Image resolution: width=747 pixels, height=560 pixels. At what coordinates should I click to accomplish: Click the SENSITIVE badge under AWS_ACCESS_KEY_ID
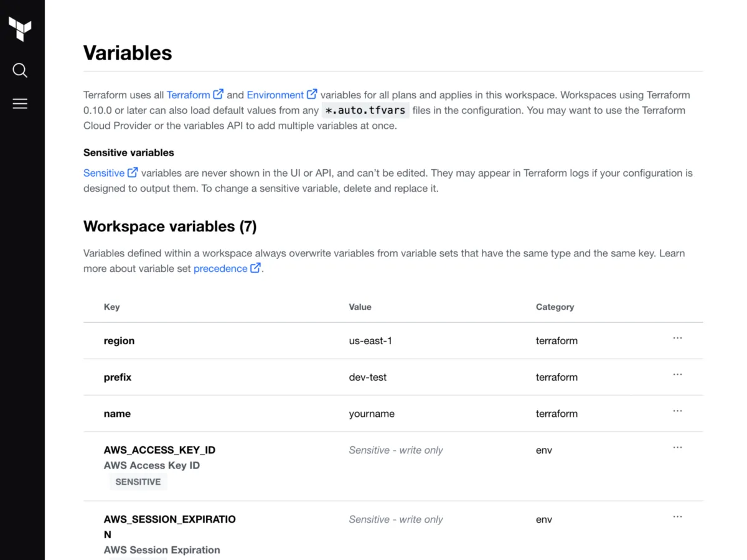pos(138,482)
